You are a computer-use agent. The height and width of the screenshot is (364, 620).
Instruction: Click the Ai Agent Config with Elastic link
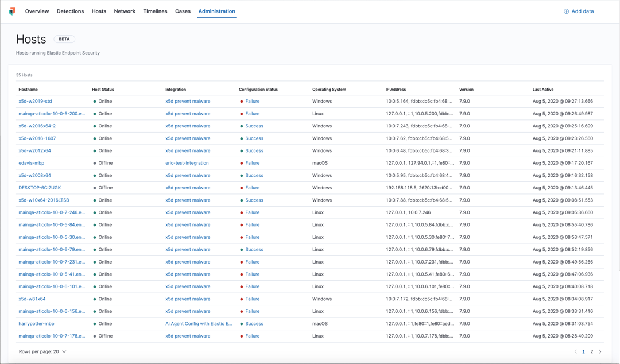coord(197,323)
